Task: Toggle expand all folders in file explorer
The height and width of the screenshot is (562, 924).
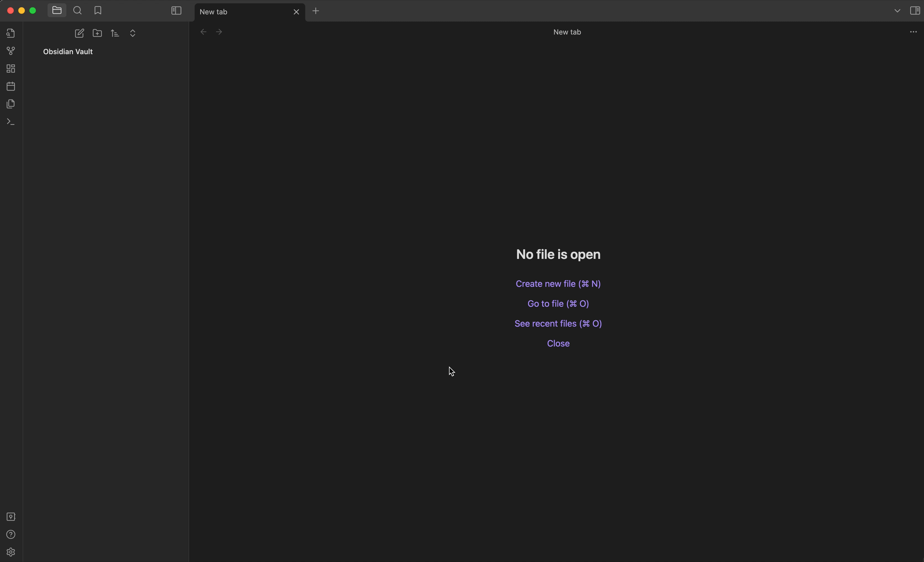Action: pos(133,33)
